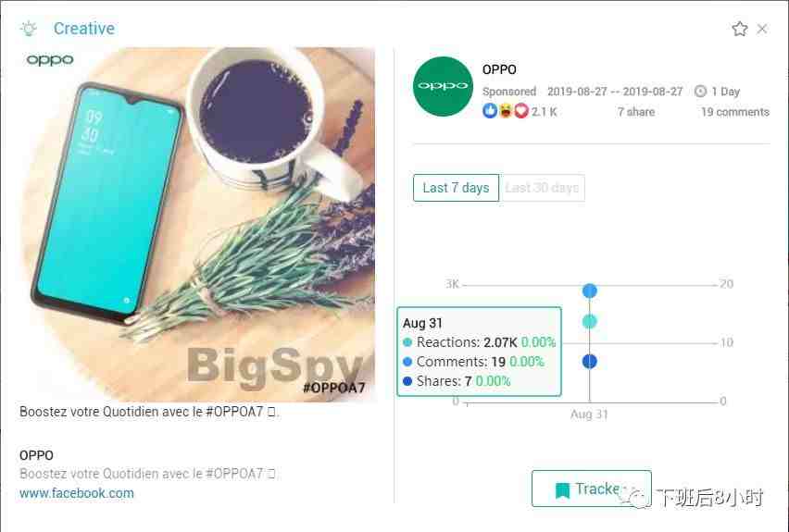This screenshot has width=789, height=532.
Task: Click the OPPO advertiser name at top right
Action: (x=499, y=69)
